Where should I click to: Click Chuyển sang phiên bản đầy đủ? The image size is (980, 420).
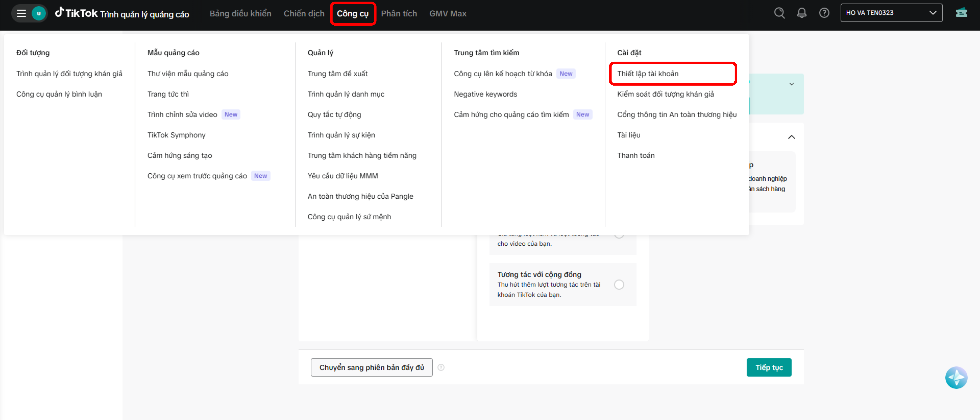(371, 367)
